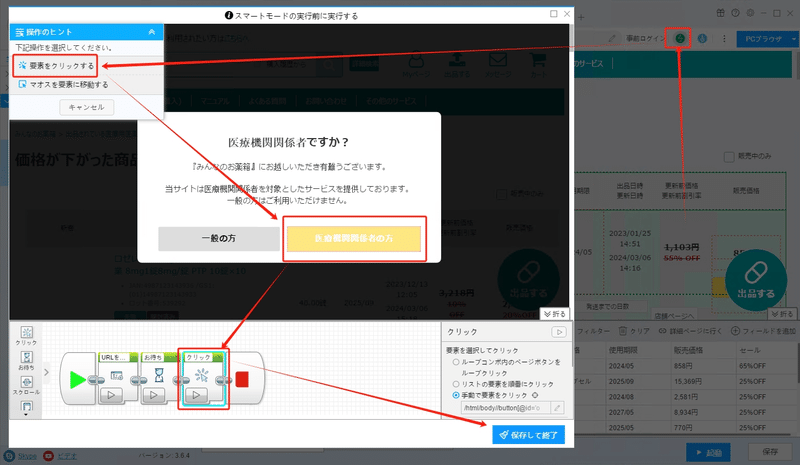Expand the tool palette with the chevron arrow

(46, 373)
